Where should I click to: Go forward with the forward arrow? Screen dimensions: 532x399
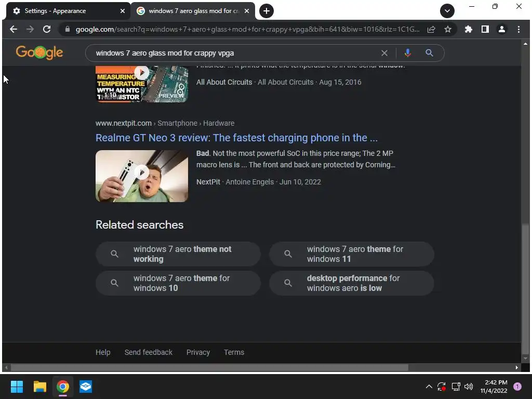(30, 29)
